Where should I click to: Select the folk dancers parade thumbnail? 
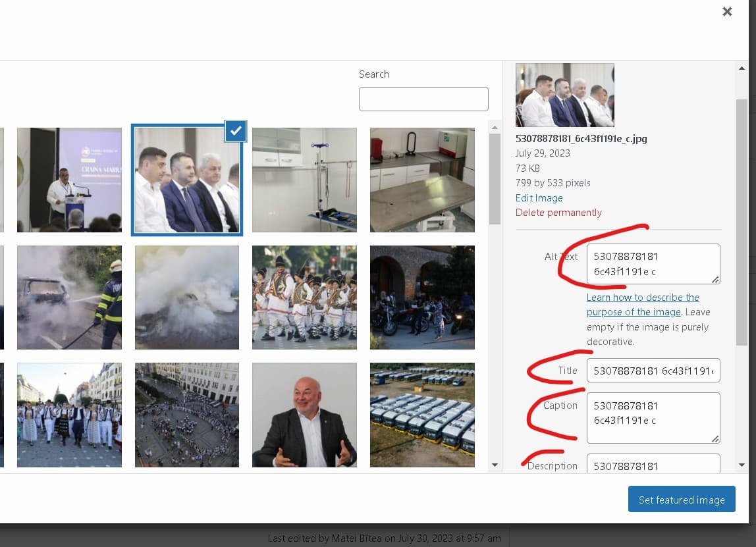(304, 298)
